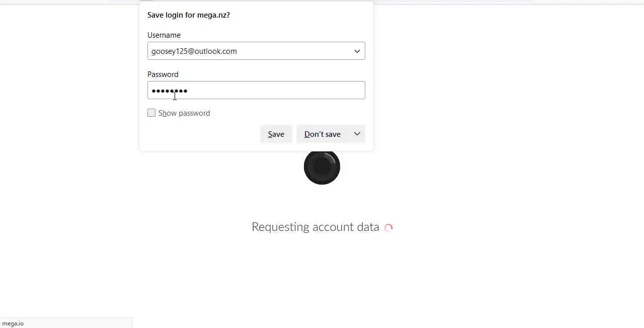Viewport: 644px width, 328px height.
Task: Click the 'mega.nz?' text in the dialog title
Action: pyautogui.click(x=213, y=15)
